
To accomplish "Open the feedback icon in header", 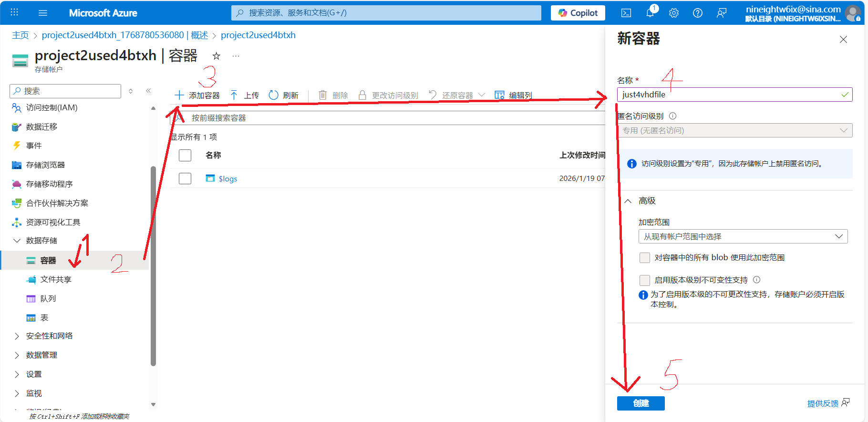I will pyautogui.click(x=721, y=13).
